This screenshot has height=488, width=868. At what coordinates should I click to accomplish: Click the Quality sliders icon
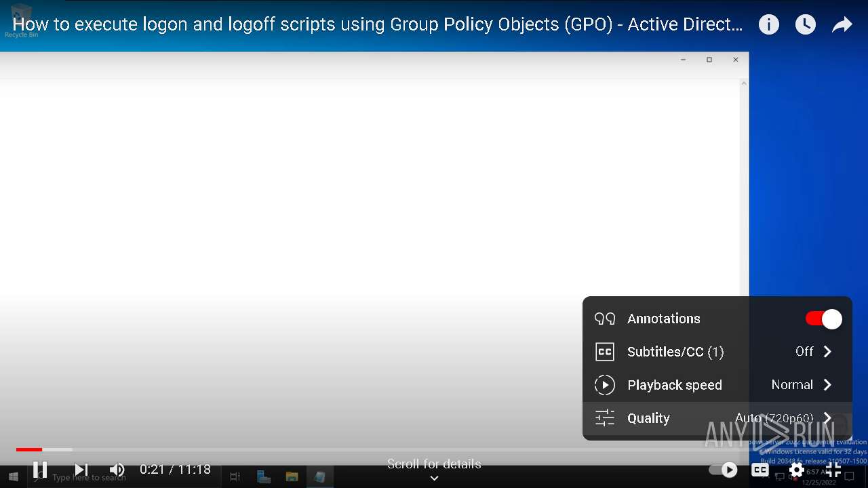(604, 418)
